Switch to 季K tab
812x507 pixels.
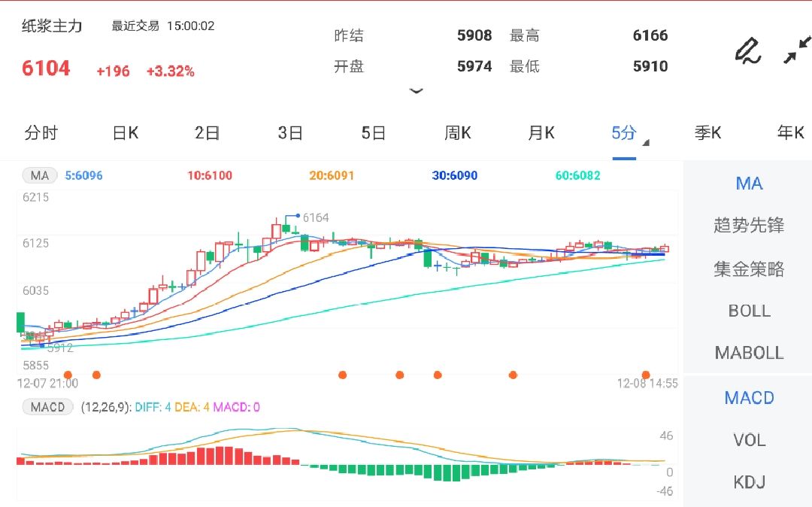pos(708,133)
